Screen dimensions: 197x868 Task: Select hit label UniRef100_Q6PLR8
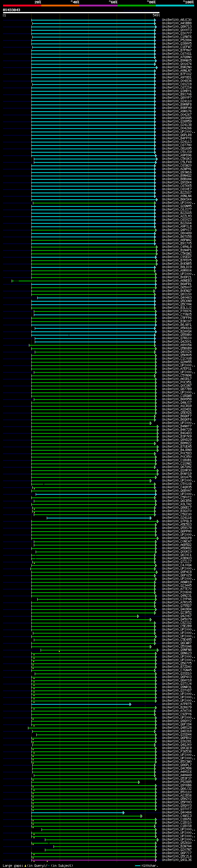pos(177,135)
